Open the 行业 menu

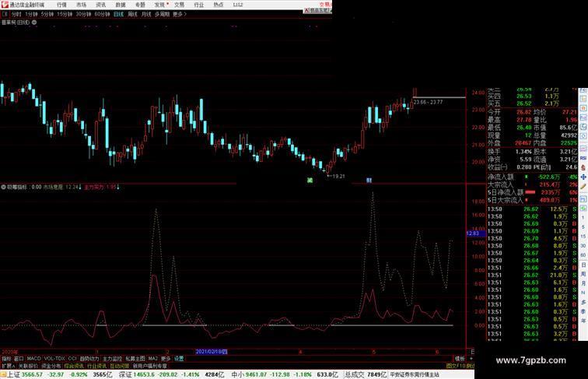point(199,5)
